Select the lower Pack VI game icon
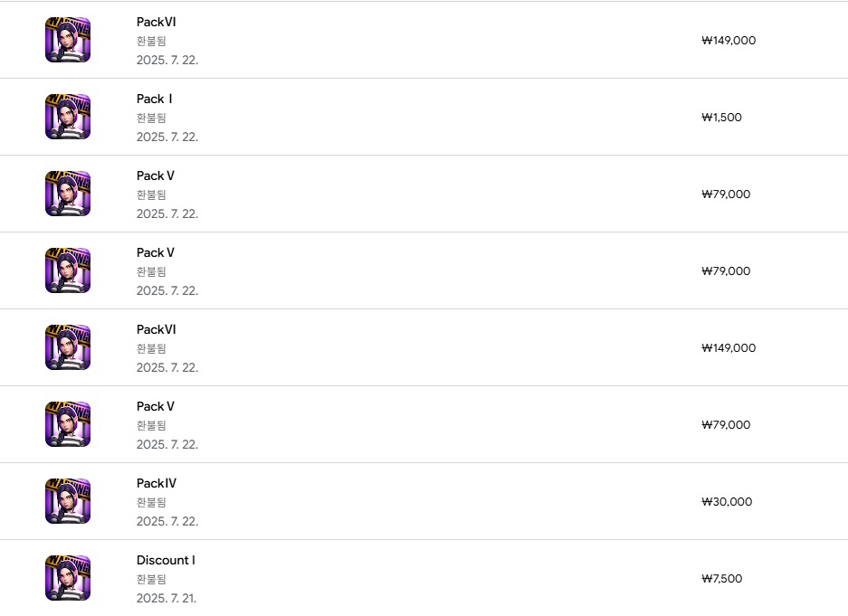 pos(68,347)
